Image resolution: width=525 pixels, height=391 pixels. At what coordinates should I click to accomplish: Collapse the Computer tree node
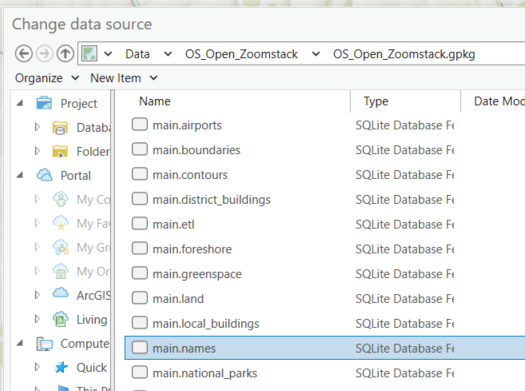point(20,343)
